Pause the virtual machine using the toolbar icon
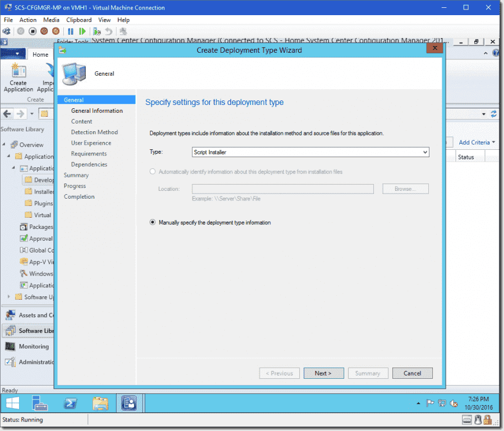 click(71, 31)
